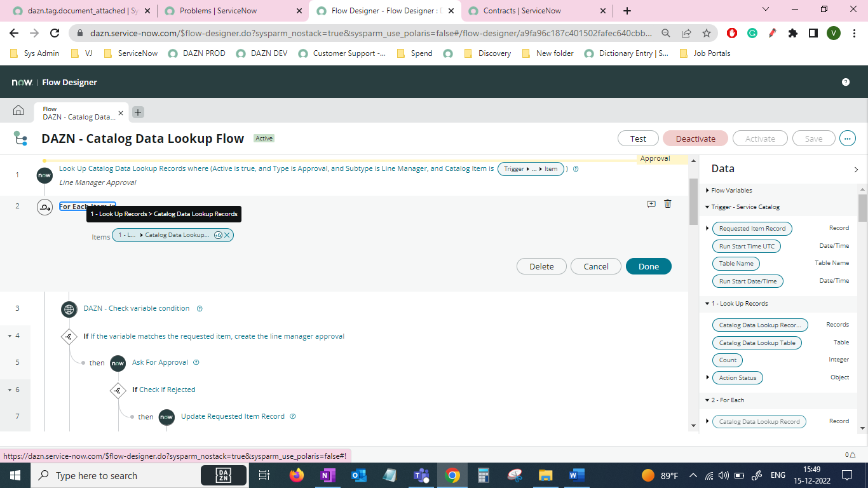This screenshot has height=488, width=868.
Task: Open the Flow Designer home icon
Action: [x=18, y=111]
